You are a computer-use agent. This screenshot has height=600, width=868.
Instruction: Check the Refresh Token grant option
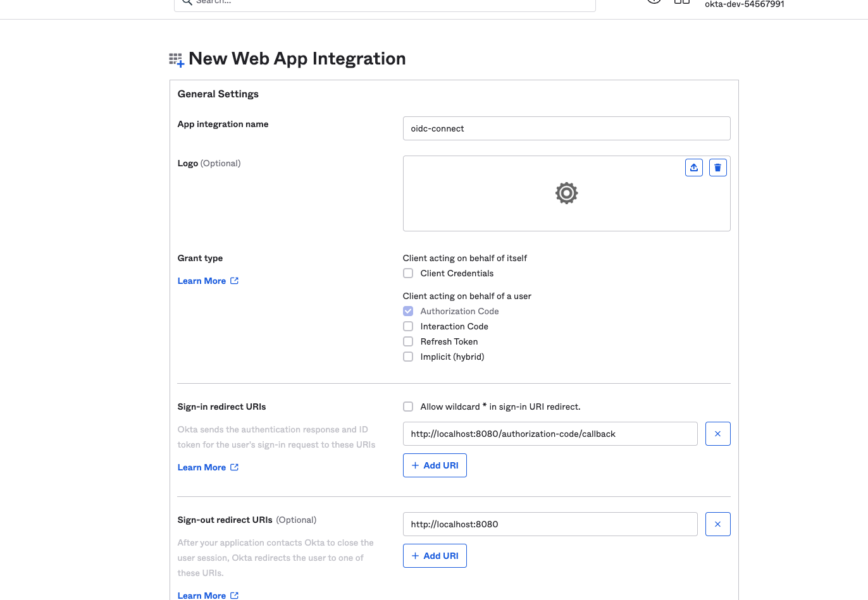408,341
